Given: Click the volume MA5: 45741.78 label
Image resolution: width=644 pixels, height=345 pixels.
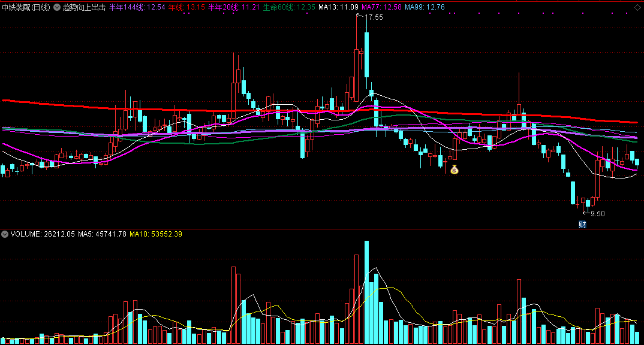Looking at the screenshot, I should (103, 234).
